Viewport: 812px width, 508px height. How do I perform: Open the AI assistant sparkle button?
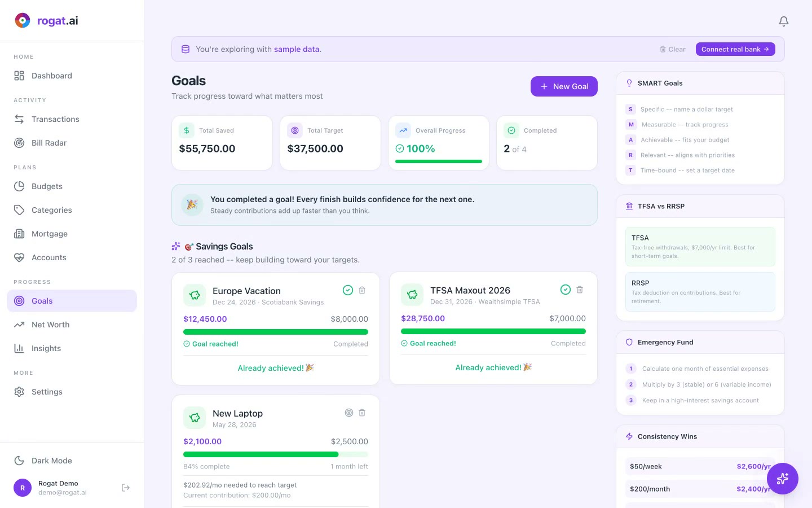coord(783,479)
